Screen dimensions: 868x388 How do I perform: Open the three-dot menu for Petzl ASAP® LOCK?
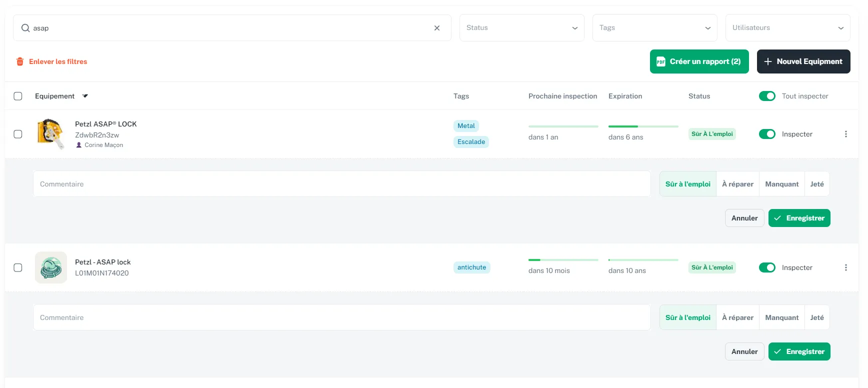click(846, 134)
